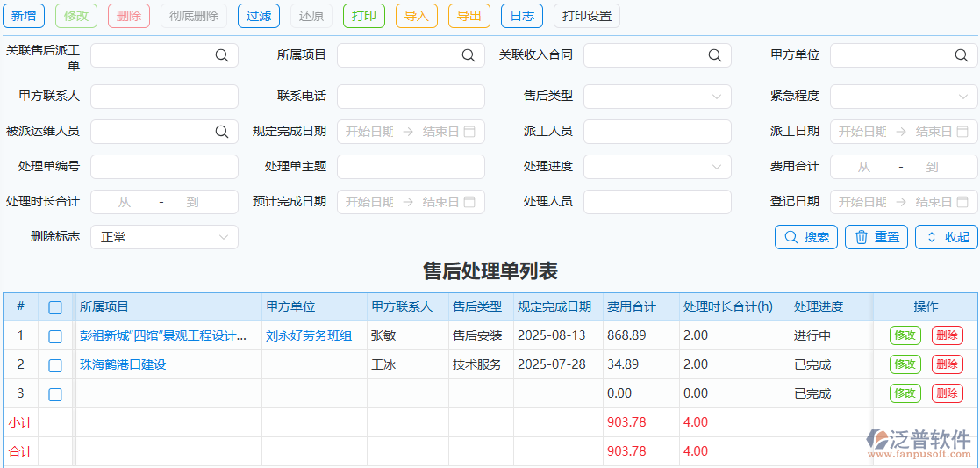Viewport: 980px width, 468px height.
Task: Click the 过滤 button
Action: (x=259, y=17)
